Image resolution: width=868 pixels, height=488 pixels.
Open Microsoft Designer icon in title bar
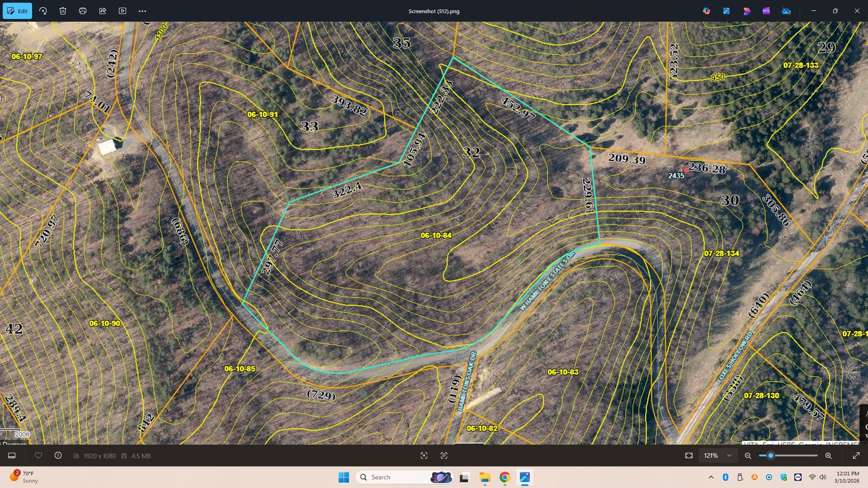click(746, 11)
